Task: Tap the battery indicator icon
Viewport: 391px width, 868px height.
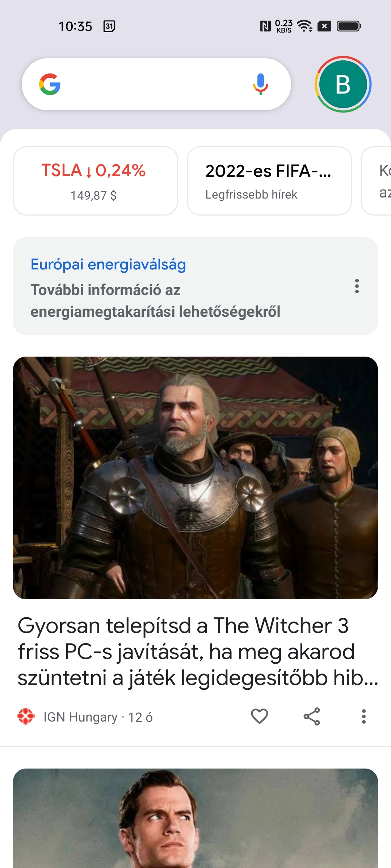Action: click(x=349, y=26)
